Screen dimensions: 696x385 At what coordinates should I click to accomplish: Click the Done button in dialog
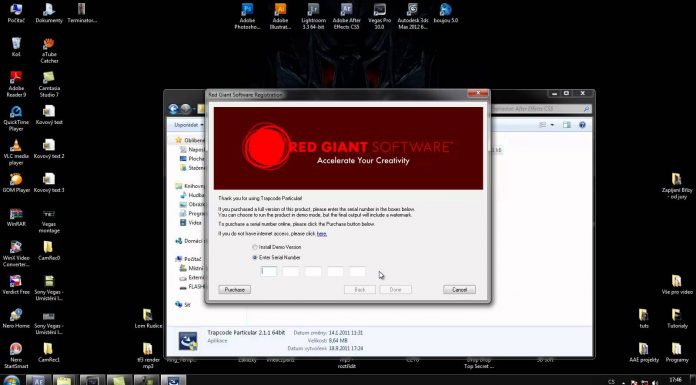pos(395,290)
